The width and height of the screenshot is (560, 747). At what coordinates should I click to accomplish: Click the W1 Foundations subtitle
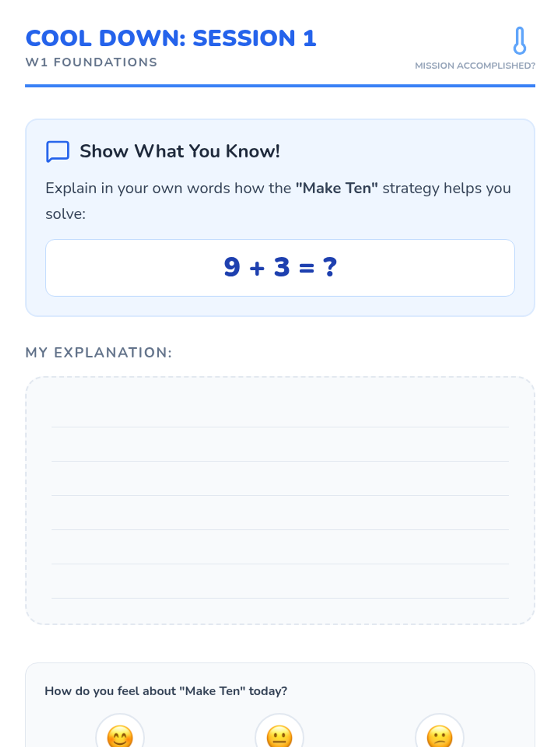coord(91,62)
